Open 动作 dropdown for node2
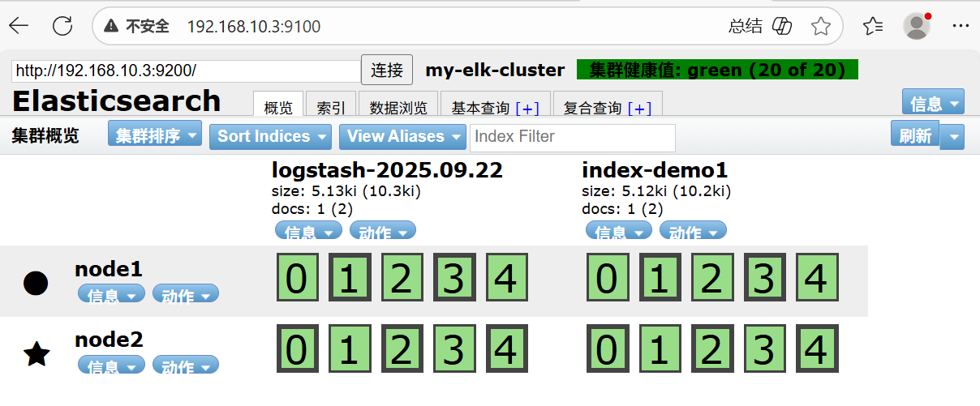 pos(186,365)
